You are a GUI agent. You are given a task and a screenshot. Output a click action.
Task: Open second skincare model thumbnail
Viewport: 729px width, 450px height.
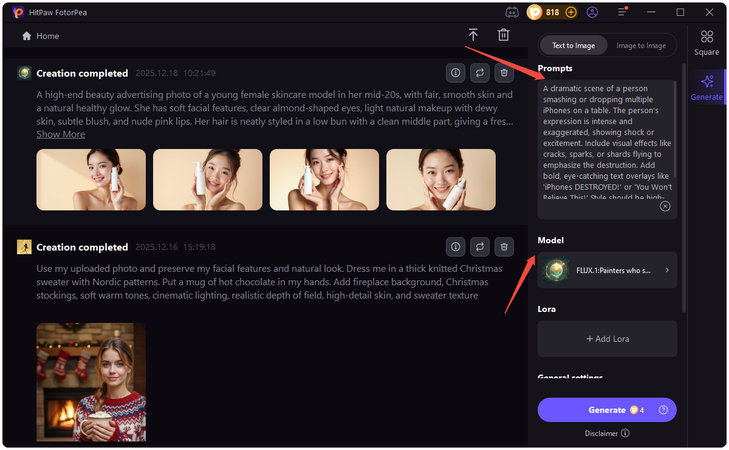(x=208, y=180)
